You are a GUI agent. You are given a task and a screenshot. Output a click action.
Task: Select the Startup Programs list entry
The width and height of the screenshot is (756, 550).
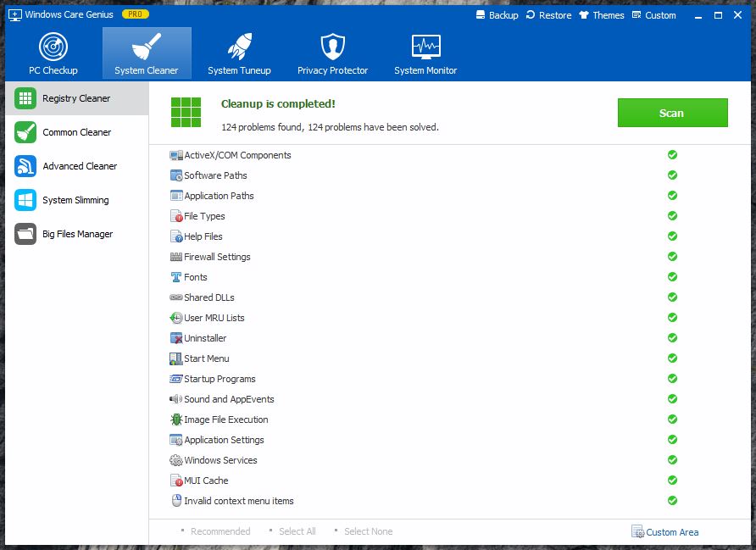click(220, 379)
